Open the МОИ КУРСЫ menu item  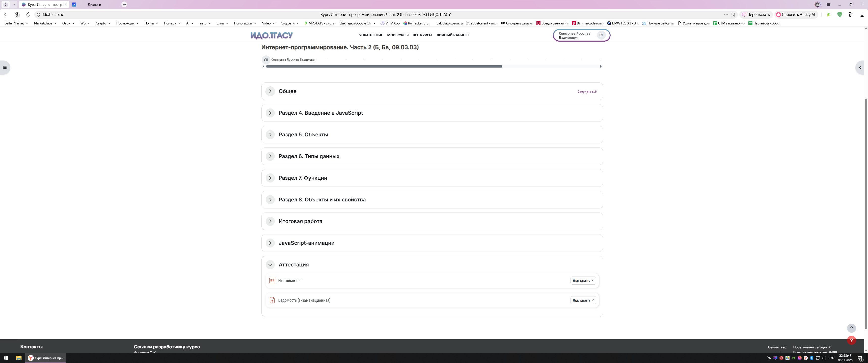click(398, 35)
